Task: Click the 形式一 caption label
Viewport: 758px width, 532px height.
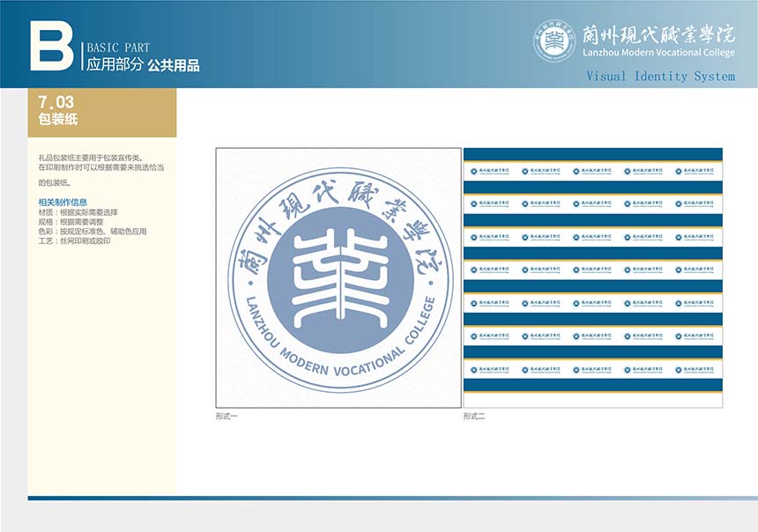Action: click(227, 416)
